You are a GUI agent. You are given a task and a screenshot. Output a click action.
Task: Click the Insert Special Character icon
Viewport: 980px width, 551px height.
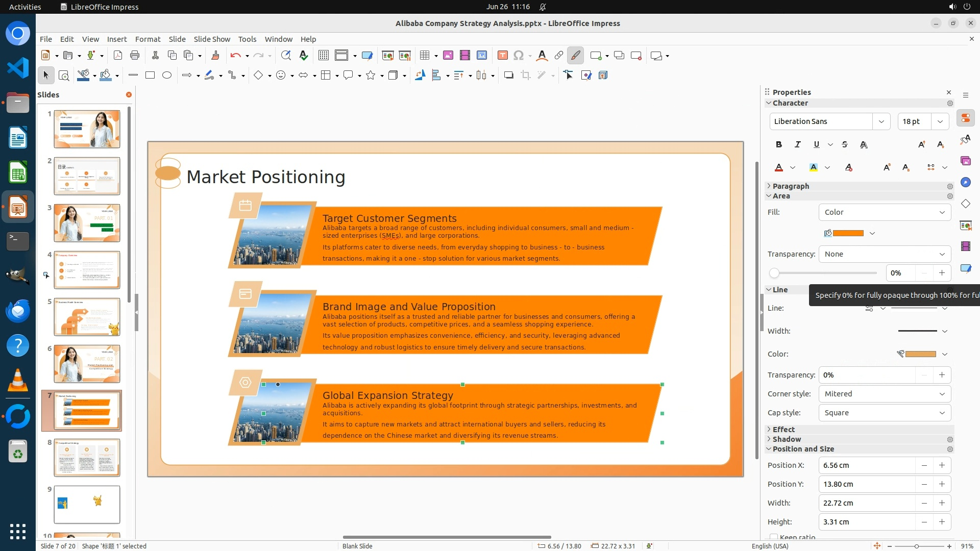(519, 56)
